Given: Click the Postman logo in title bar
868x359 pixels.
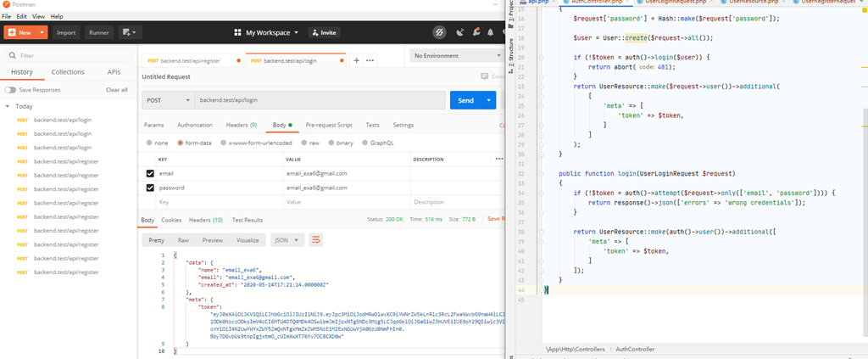Looking at the screenshot, I should [x=6, y=5].
